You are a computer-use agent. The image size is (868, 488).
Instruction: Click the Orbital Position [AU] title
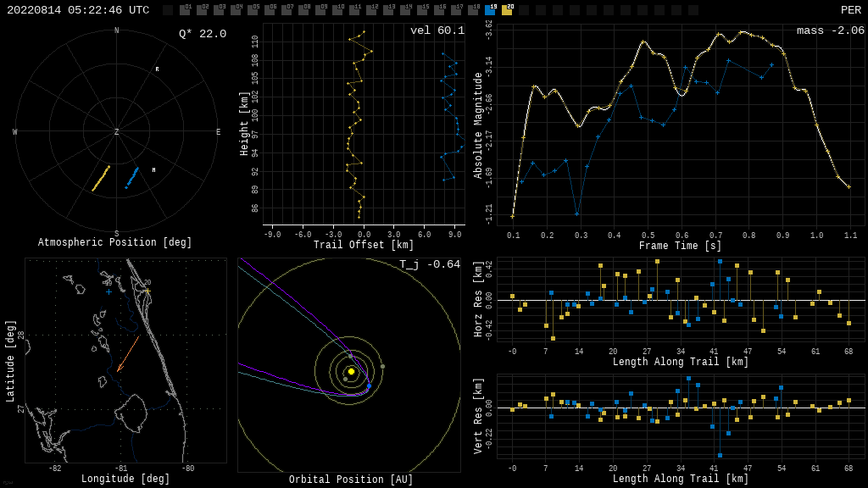pyautogui.click(x=351, y=480)
